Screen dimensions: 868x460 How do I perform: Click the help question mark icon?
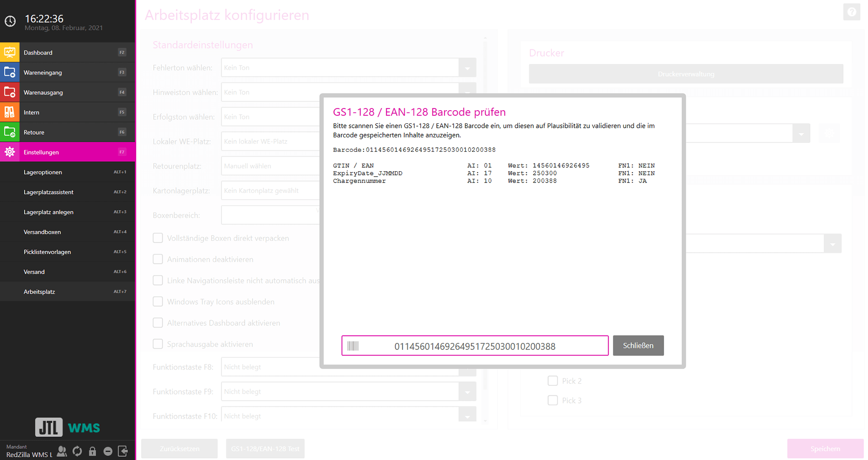pyautogui.click(x=851, y=12)
